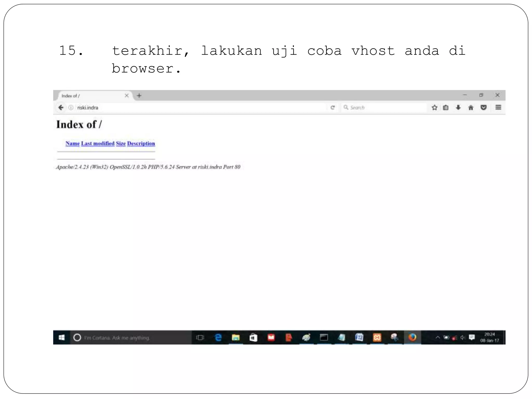Image resolution: width=532 pixels, height=399 pixels.
Task: Sort listing by Last modified link
Action: tap(98, 143)
